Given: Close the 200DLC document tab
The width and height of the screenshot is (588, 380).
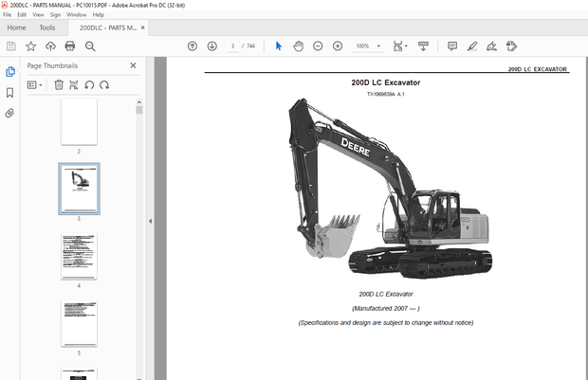Looking at the screenshot, I should 143,27.
